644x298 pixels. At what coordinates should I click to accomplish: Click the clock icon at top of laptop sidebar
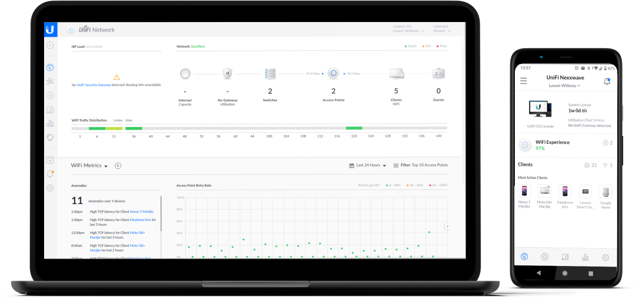tap(50, 45)
